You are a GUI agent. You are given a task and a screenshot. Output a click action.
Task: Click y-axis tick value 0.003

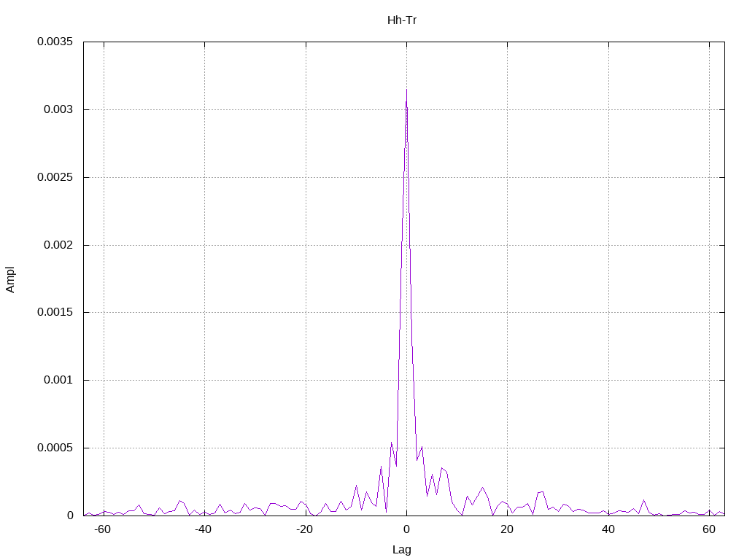tap(58, 109)
